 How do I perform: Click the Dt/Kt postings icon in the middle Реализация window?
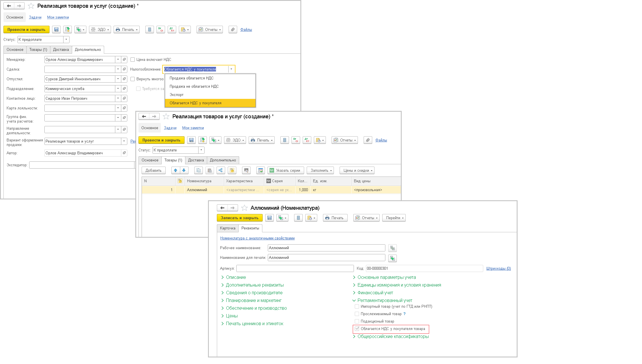pos(307,140)
